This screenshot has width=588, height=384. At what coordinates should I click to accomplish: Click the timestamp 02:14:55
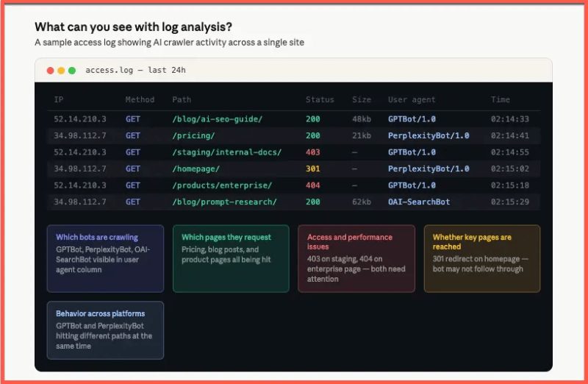point(510,152)
